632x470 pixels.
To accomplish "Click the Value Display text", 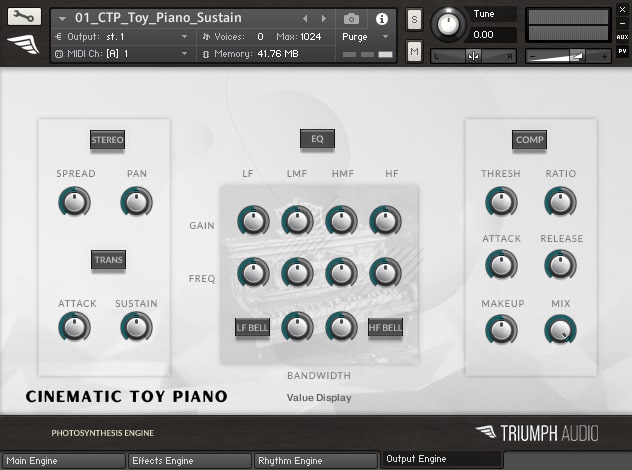I will tap(319, 398).
